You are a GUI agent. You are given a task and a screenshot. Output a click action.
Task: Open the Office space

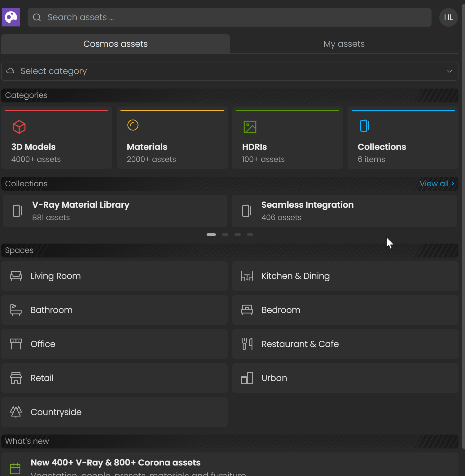pos(114,344)
